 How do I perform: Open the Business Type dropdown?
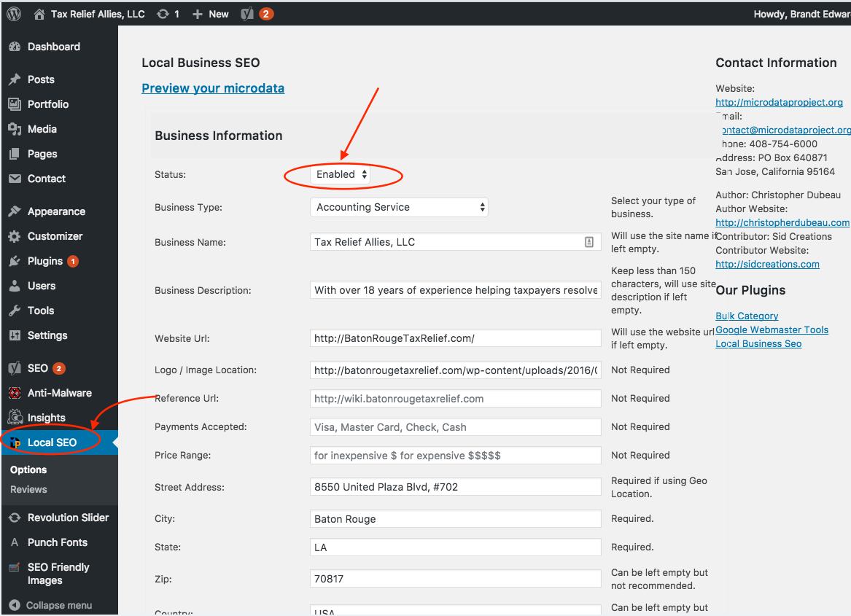399,207
